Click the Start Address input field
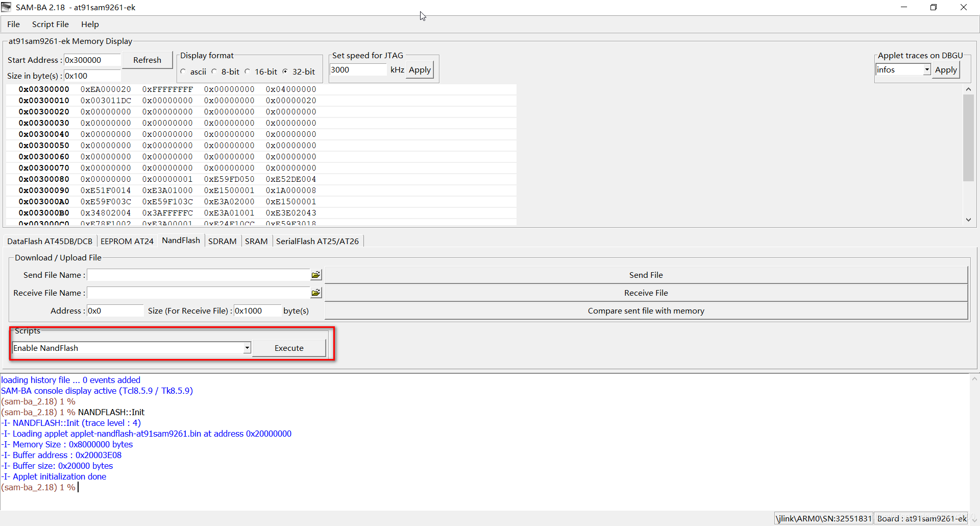This screenshot has height=526, width=980. [92, 60]
